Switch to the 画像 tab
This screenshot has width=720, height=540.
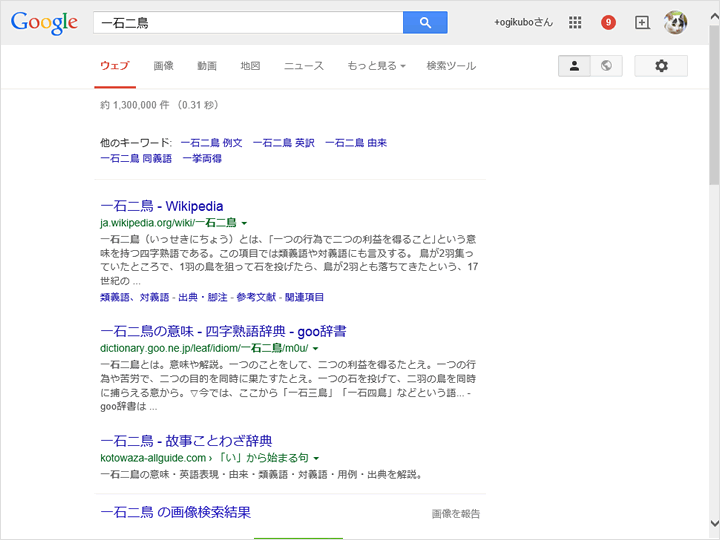pos(163,66)
